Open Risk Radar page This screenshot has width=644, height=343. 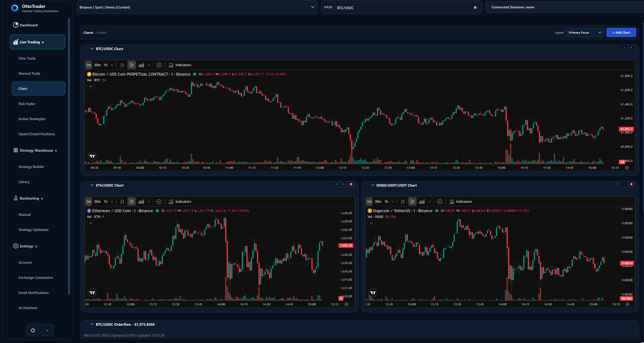[x=27, y=104]
